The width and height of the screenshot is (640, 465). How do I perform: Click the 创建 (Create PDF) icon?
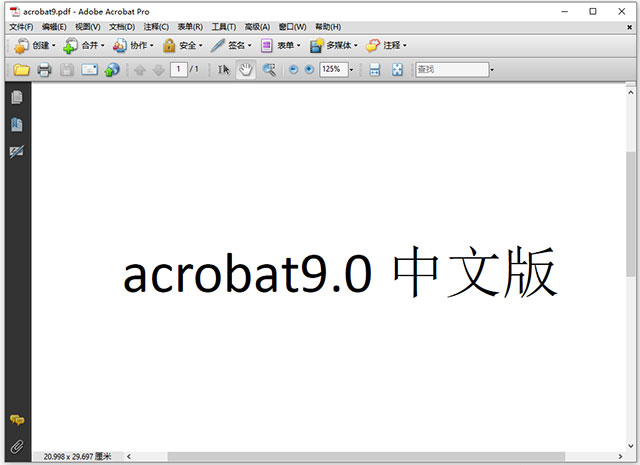point(21,45)
